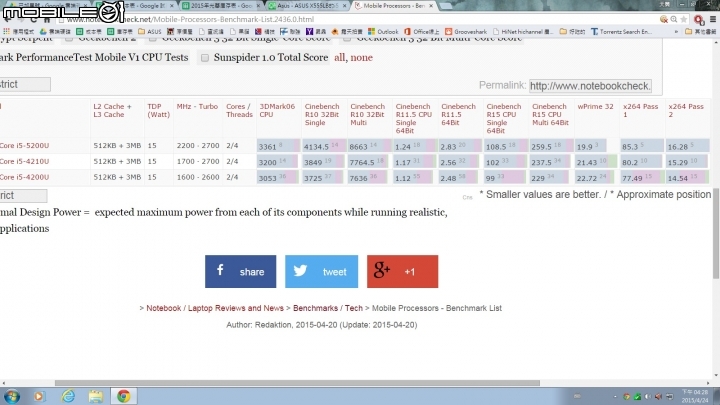
Task: Open the Outlook bookmark
Action: (383, 32)
